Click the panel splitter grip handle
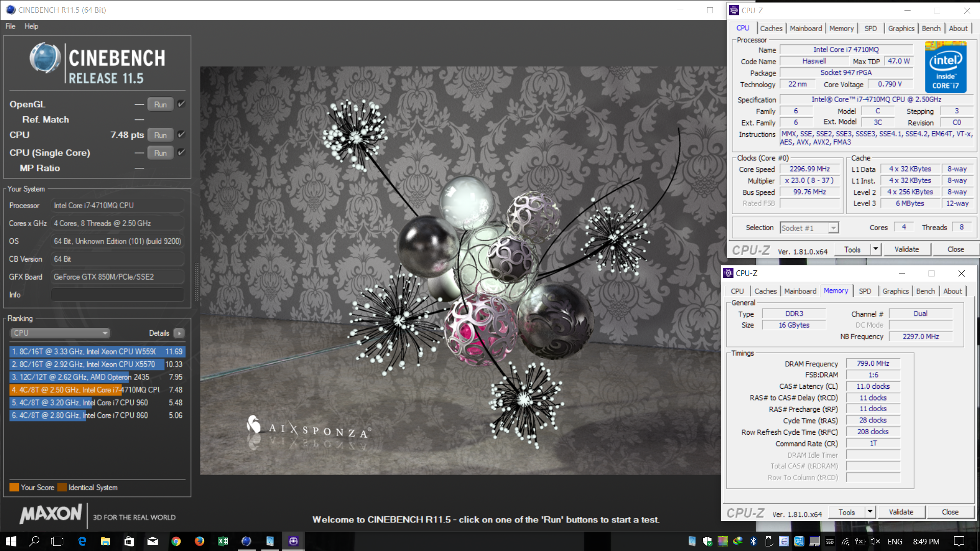Viewport: 980px width, 551px height. click(197, 282)
